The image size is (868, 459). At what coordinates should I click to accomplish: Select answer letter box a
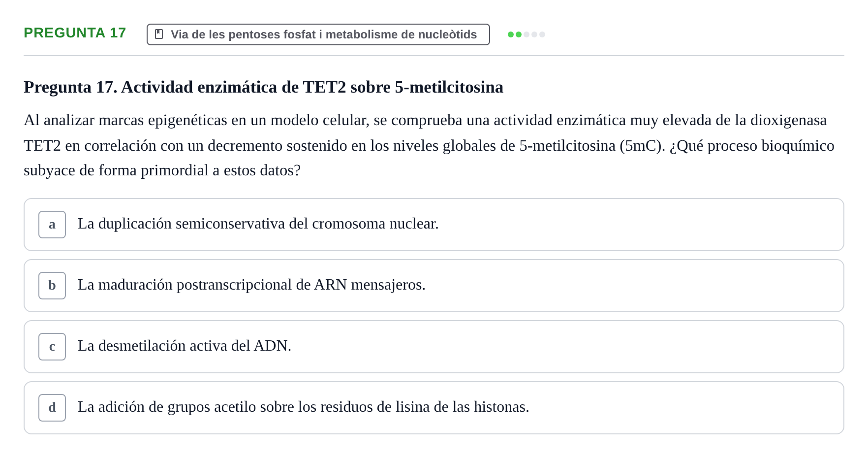click(52, 225)
